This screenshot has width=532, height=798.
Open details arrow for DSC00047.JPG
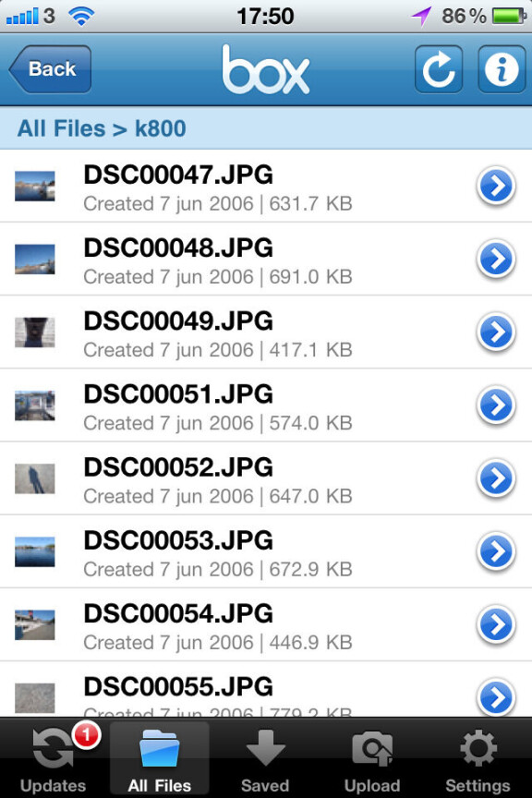tap(496, 187)
